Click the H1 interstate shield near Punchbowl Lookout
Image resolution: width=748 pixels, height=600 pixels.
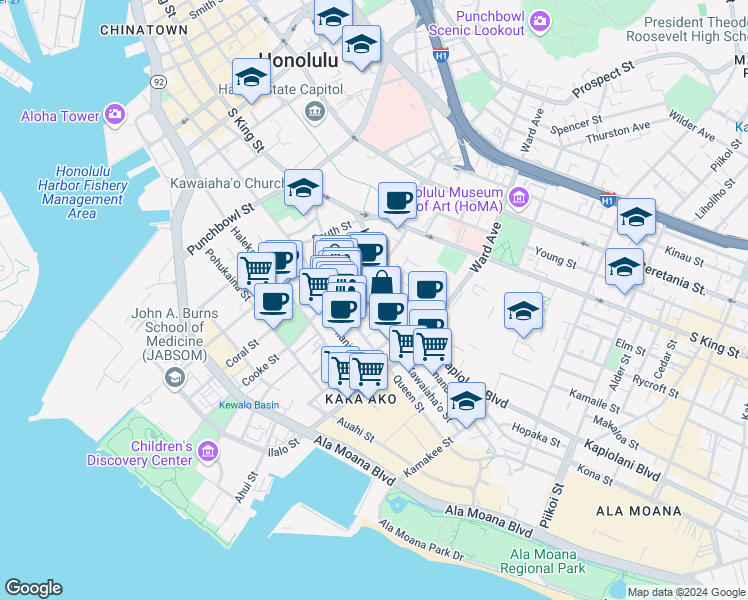(x=441, y=55)
